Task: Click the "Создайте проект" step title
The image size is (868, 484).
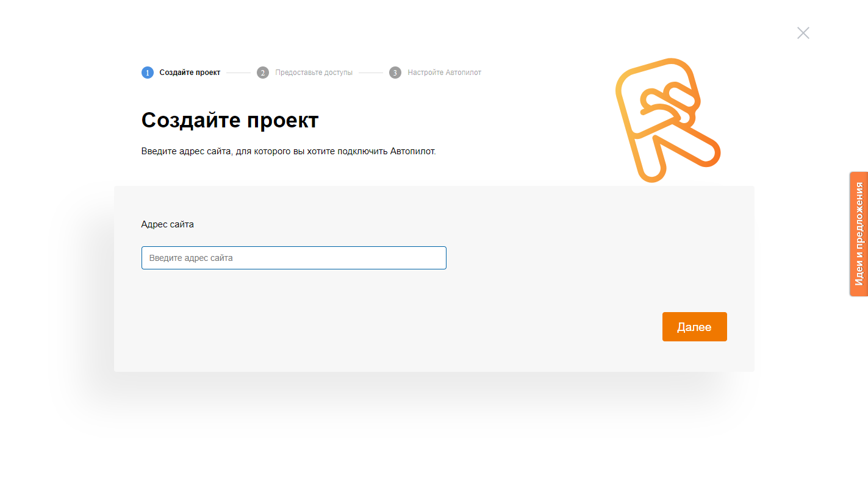Action: pos(189,72)
